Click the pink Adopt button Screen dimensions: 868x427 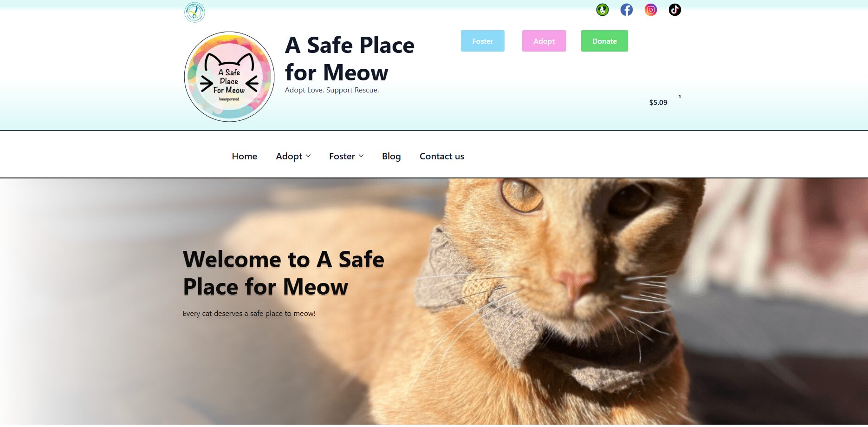[544, 41]
